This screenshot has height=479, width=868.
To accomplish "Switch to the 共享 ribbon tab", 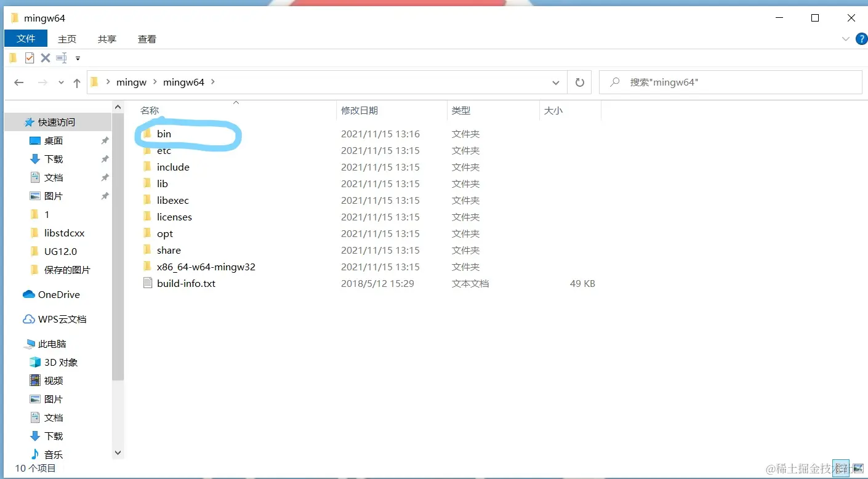I will [107, 39].
